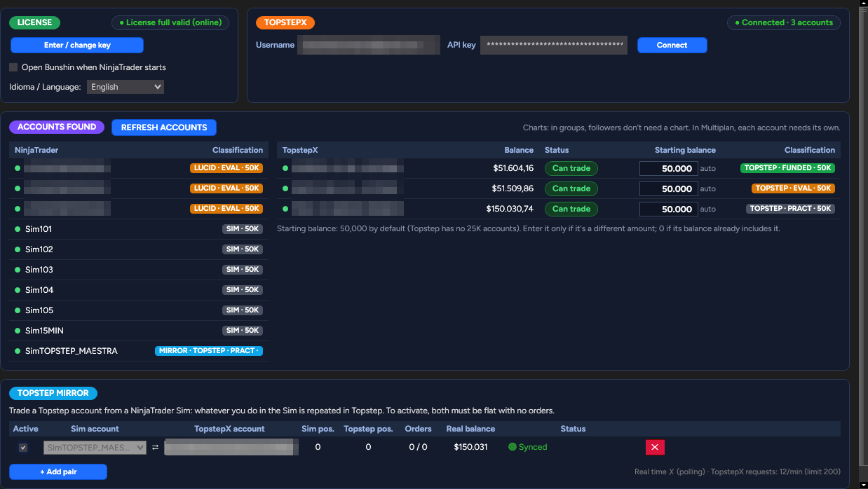The height and width of the screenshot is (489, 868).
Task: Click the Classification header in NinjaTrader table
Action: pos(238,150)
